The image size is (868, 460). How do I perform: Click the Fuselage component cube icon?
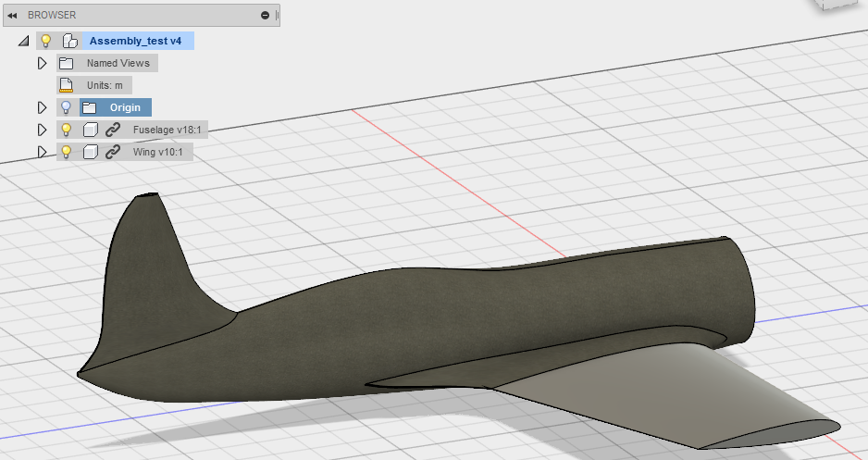pyautogui.click(x=90, y=130)
